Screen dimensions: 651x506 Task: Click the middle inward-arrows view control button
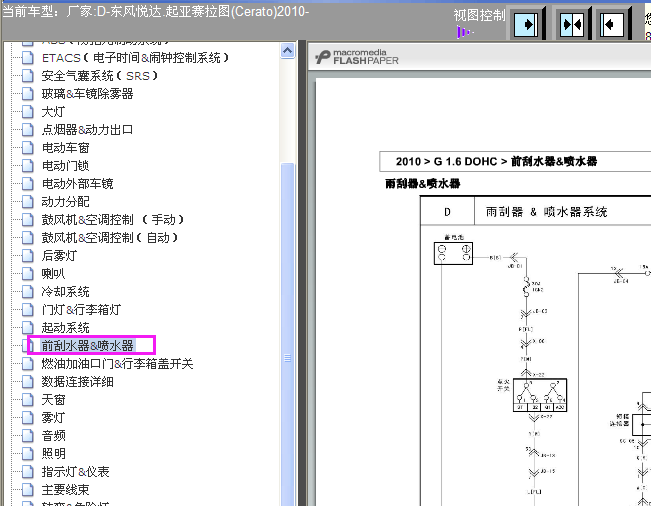point(572,25)
